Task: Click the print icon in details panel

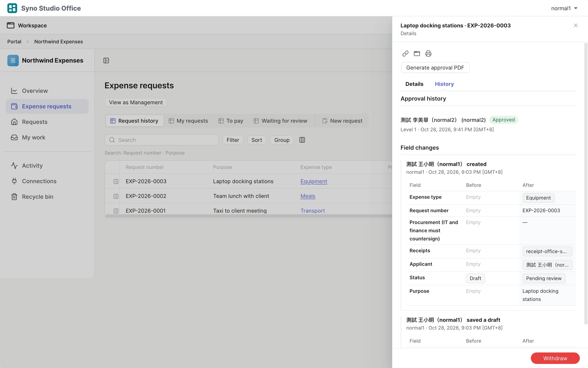Action: (428, 54)
